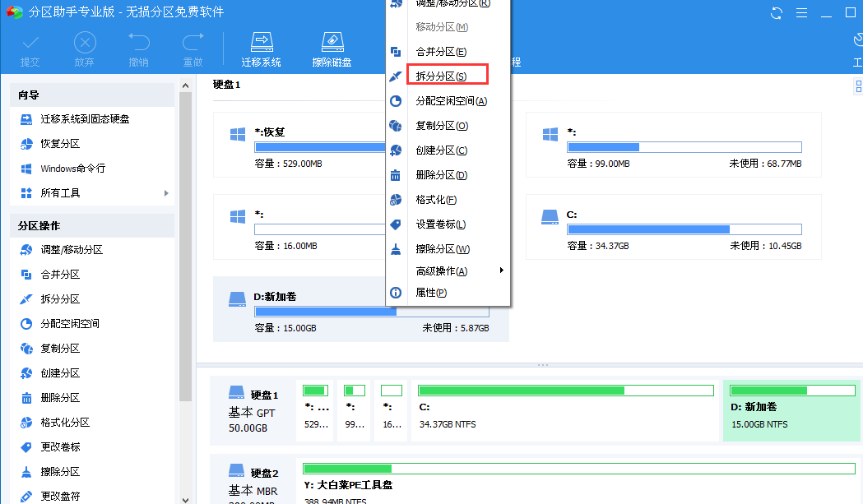This screenshot has height=504, width=863.
Task: Select 硬盘1 基本 GPT disk header
Action: 253,410
